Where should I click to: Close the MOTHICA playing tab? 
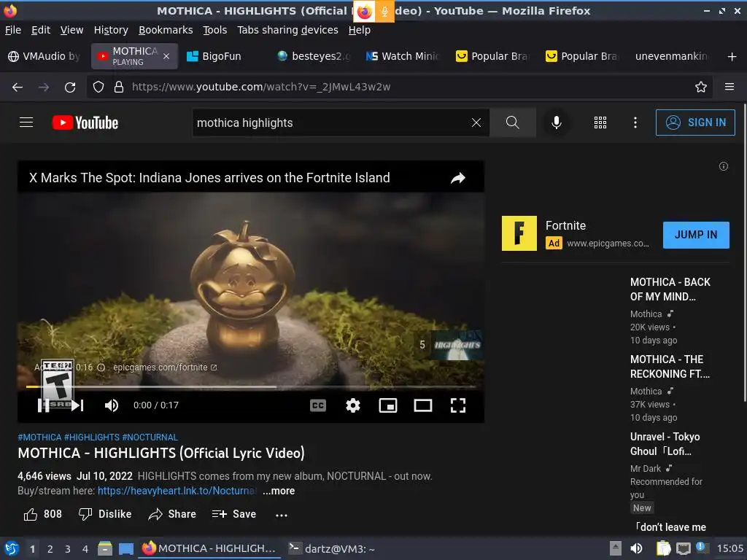point(166,56)
